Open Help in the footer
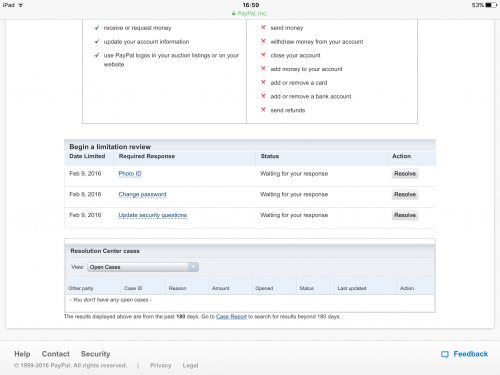Image resolution: width=500 pixels, height=375 pixels. click(x=22, y=354)
